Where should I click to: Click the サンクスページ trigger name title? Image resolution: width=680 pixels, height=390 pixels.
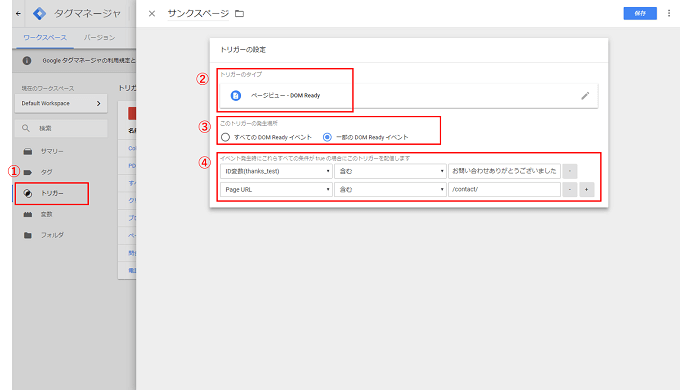pyautogui.click(x=198, y=14)
